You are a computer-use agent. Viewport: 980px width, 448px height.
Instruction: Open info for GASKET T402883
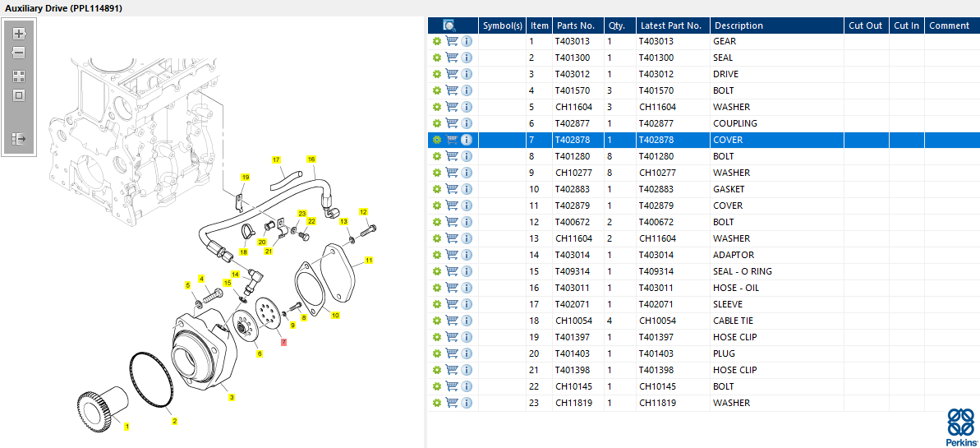coord(467,189)
